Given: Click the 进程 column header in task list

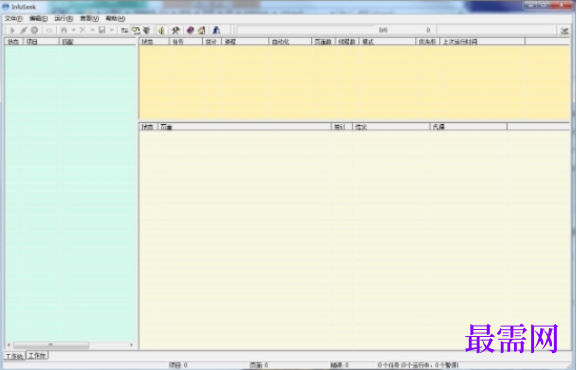Looking at the screenshot, I should 245,42.
